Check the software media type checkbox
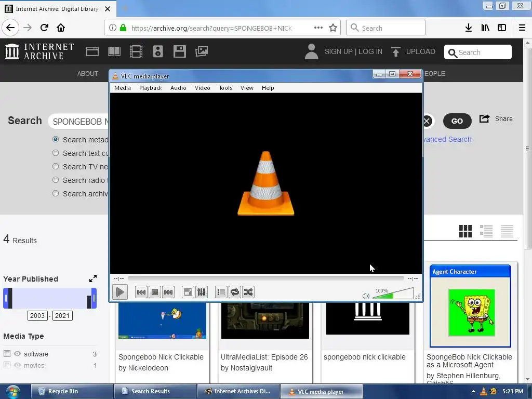The image size is (532, 399). [7, 353]
